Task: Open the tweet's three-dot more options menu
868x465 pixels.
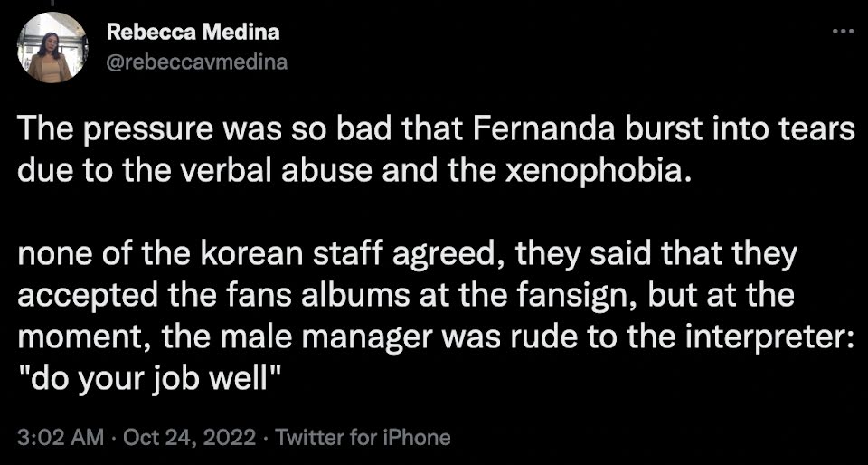Action: click(844, 32)
